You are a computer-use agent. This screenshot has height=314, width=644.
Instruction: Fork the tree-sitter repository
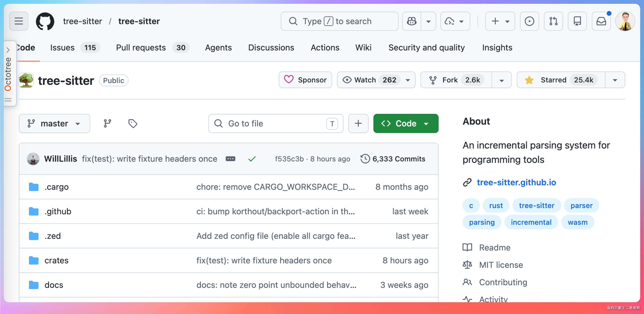[x=456, y=80]
